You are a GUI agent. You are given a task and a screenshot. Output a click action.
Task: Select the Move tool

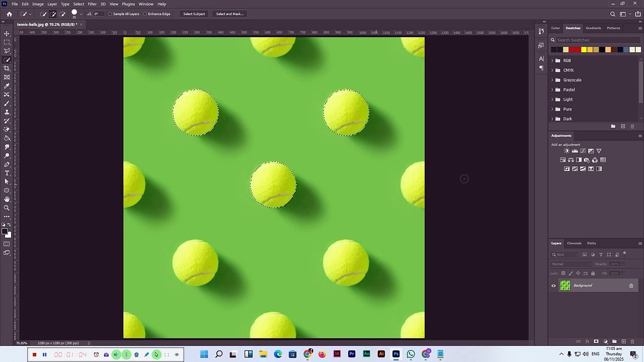coord(7,33)
